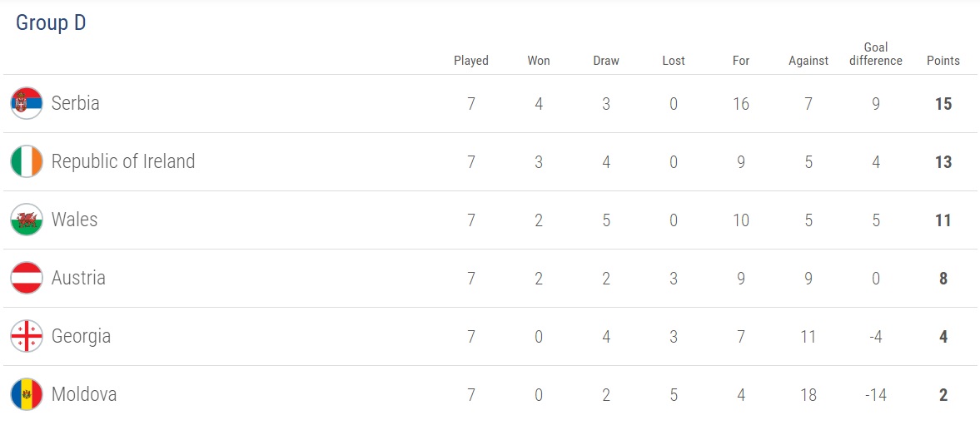Screen dimensions: 980x425
Task: Click the Won column header
Action: 539,61
